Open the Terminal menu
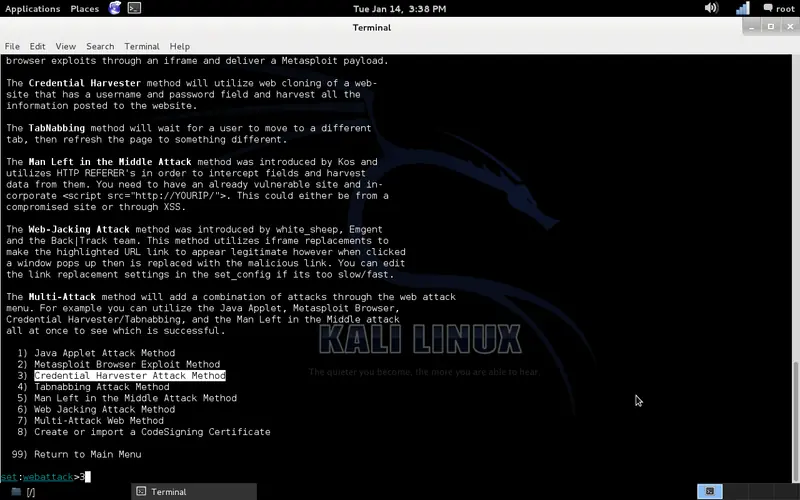This screenshot has height=500, width=800. coord(142,46)
